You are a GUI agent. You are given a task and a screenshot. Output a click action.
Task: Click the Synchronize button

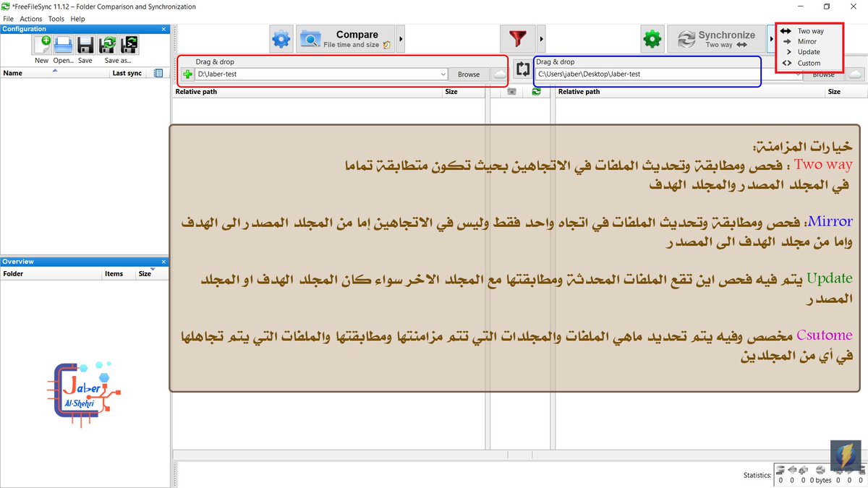tap(716, 39)
